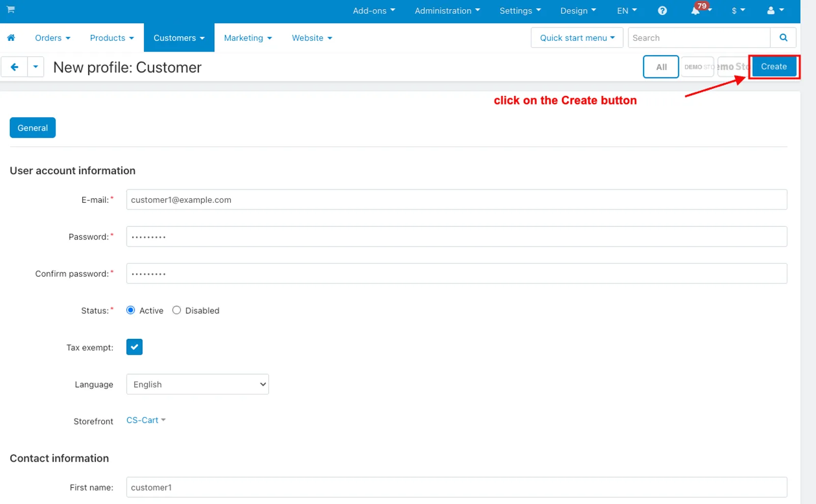Uncheck the Tax exempt checkbox
816x504 pixels.
[134, 347]
